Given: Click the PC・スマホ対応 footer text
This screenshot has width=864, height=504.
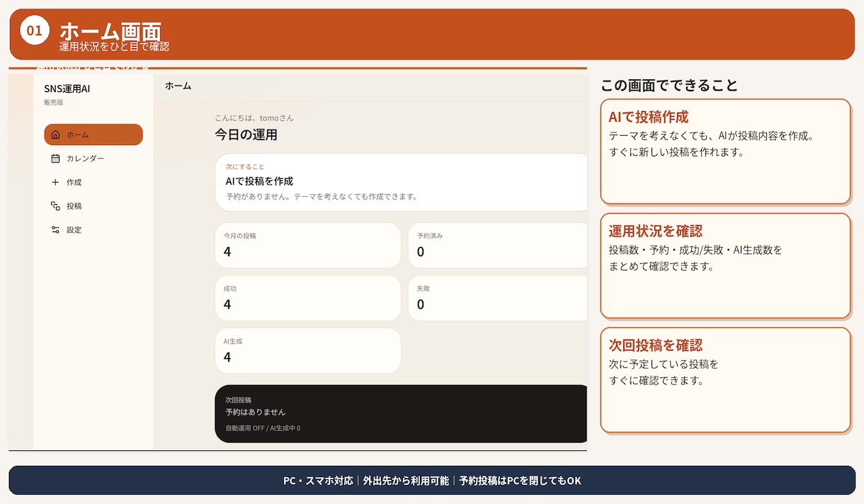Looking at the screenshot, I should point(318,481).
